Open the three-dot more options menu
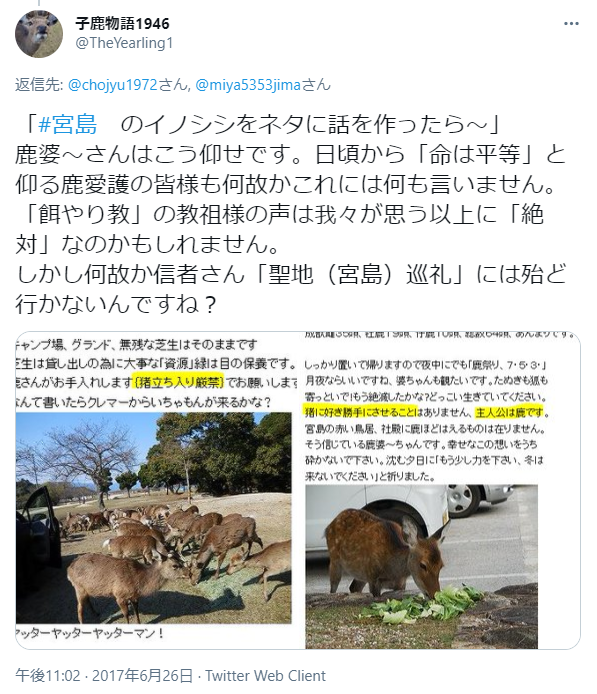 571,23
